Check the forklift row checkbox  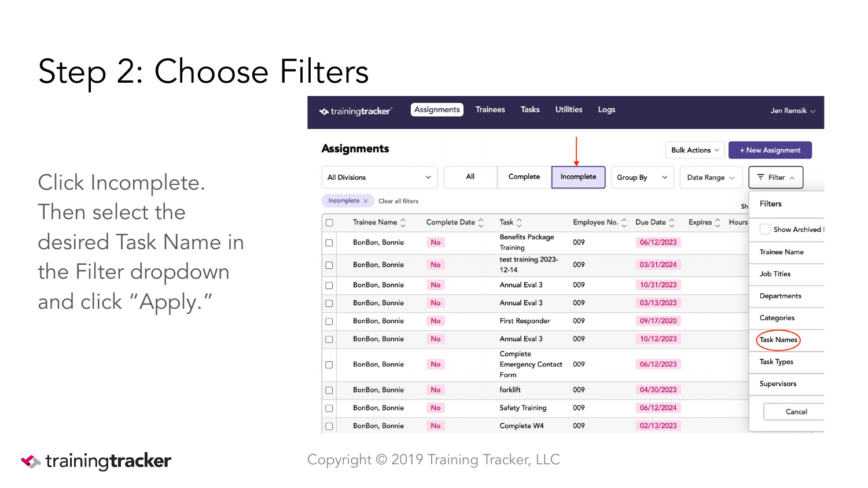[x=329, y=390]
